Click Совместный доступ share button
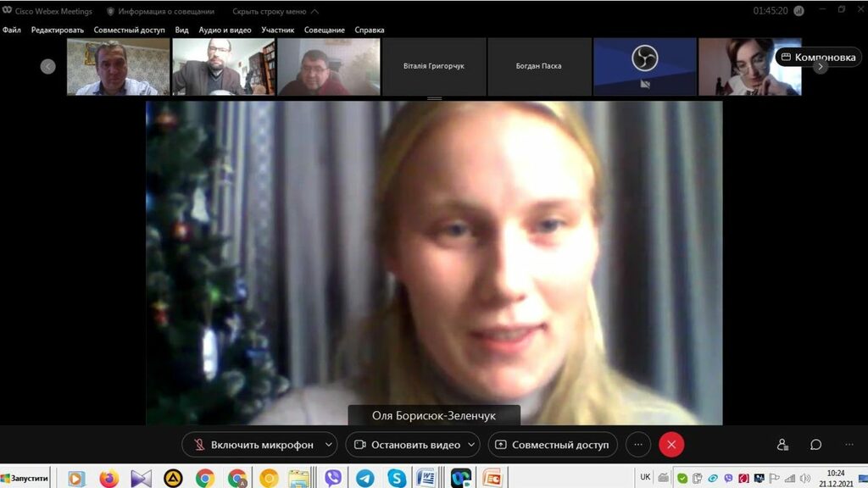Image resolution: width=868 pixels, height=488 pixels. point(552,445)
